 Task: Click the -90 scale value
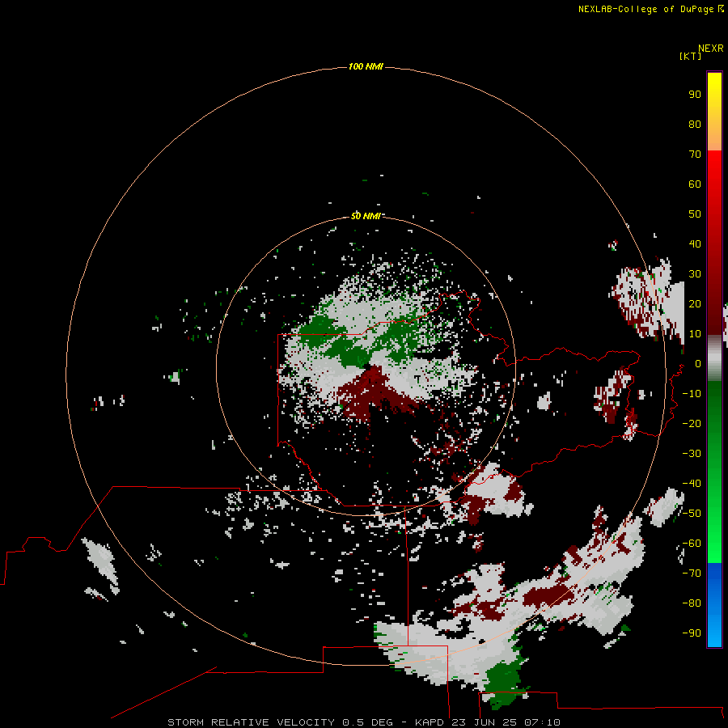point(692,633)
